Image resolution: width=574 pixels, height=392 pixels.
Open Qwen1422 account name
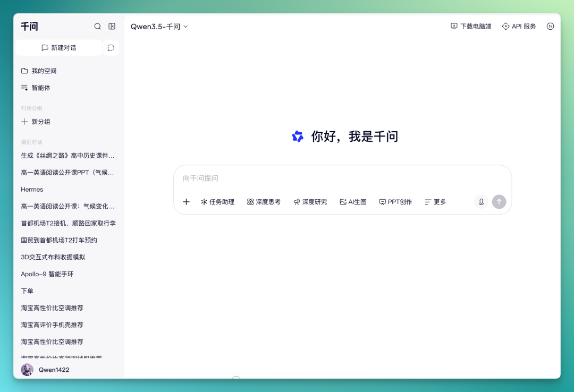pyautogui.click(x=54, y=370)
